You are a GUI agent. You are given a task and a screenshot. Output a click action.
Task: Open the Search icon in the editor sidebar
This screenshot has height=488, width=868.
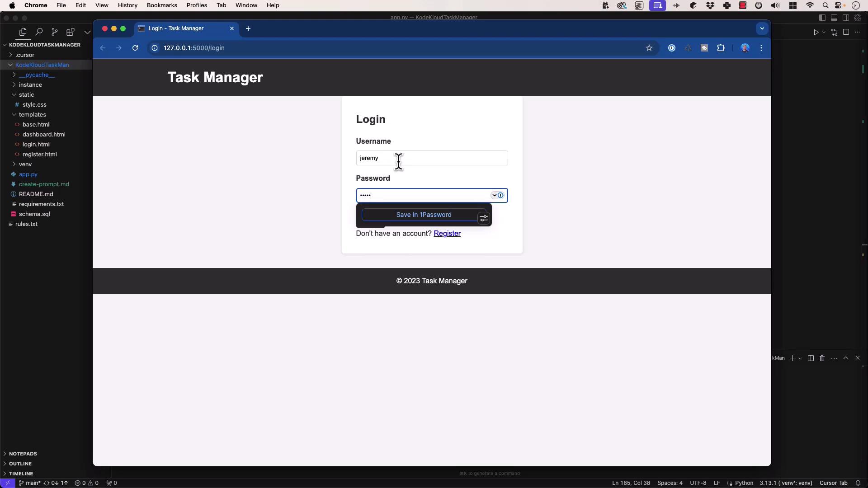tap(39, 32)
